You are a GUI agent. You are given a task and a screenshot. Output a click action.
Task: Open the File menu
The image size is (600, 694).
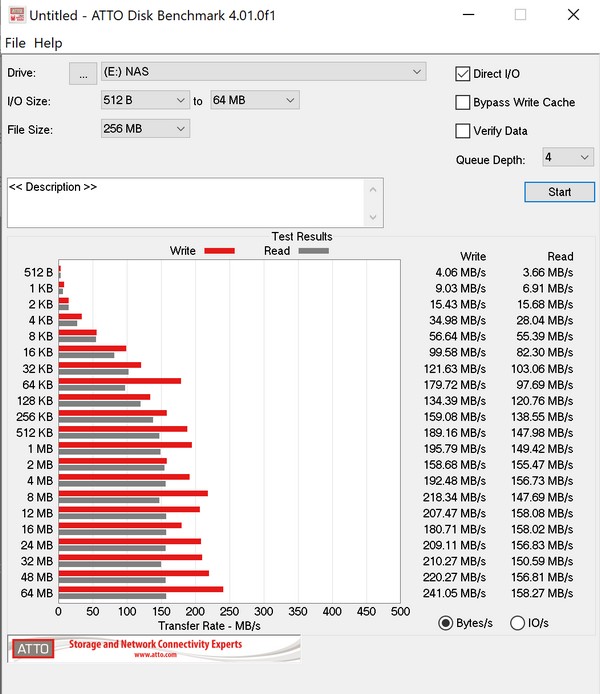click(15, 43)
